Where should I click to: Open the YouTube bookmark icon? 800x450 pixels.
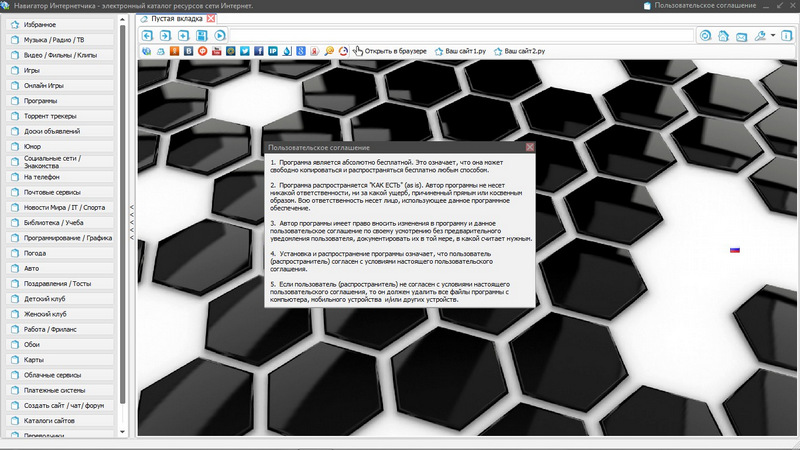click(x=216, y=51)
